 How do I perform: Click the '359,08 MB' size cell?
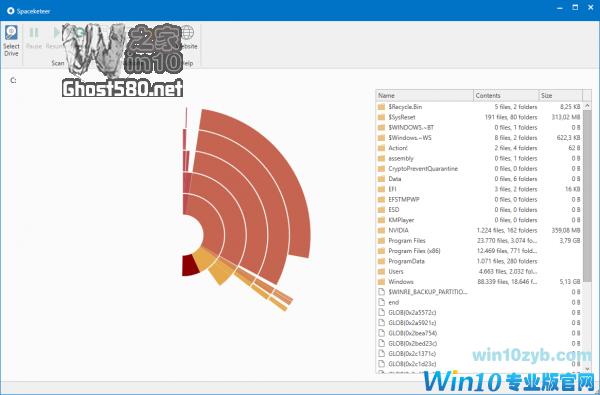pos(566,230)
